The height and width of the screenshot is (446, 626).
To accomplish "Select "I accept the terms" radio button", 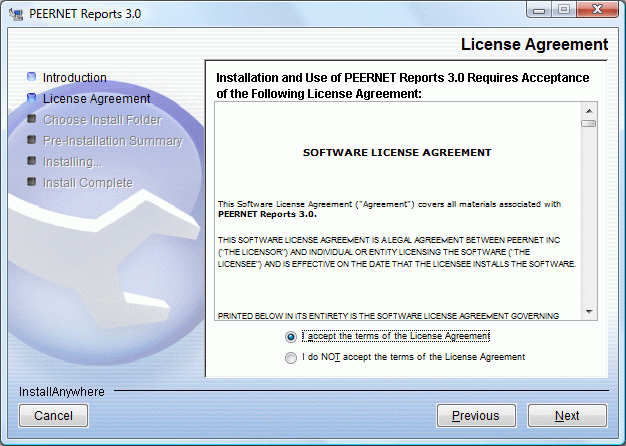I will coord(291,337).
